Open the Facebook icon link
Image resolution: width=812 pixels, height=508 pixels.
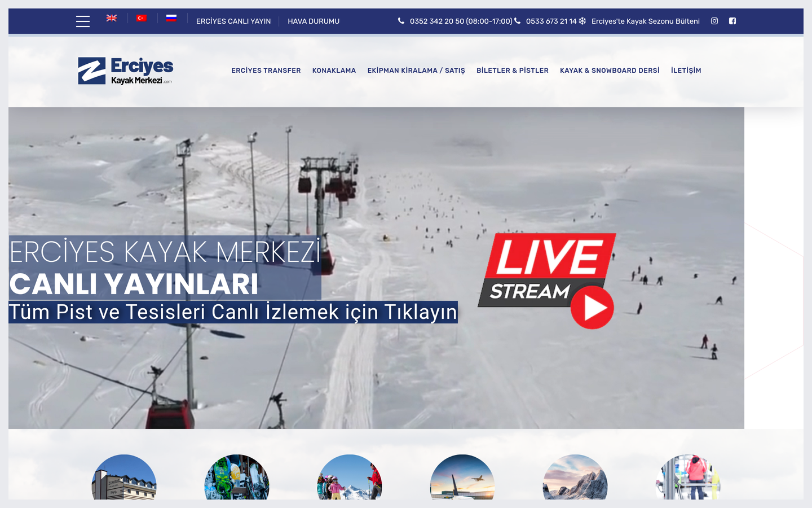pos(732,21)
